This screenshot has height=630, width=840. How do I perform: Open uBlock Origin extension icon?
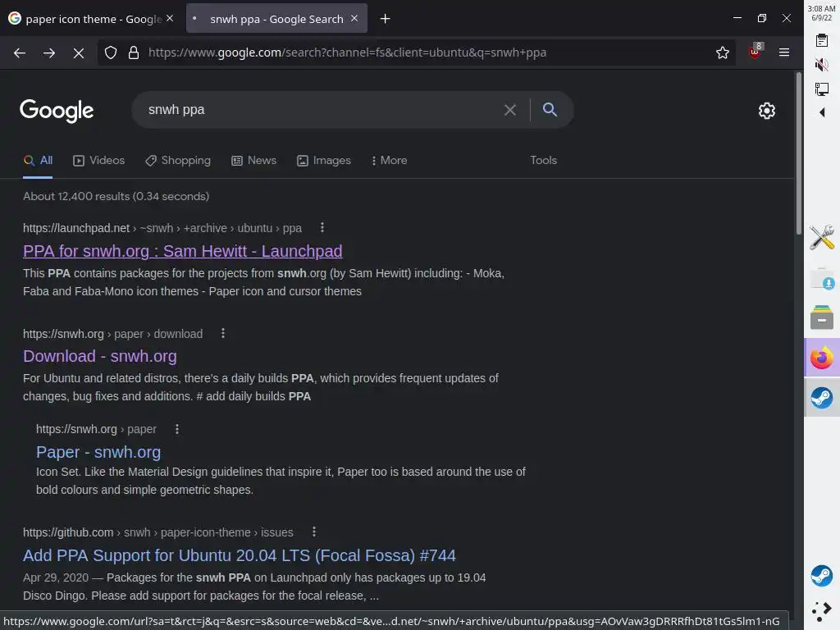point(756,52)
